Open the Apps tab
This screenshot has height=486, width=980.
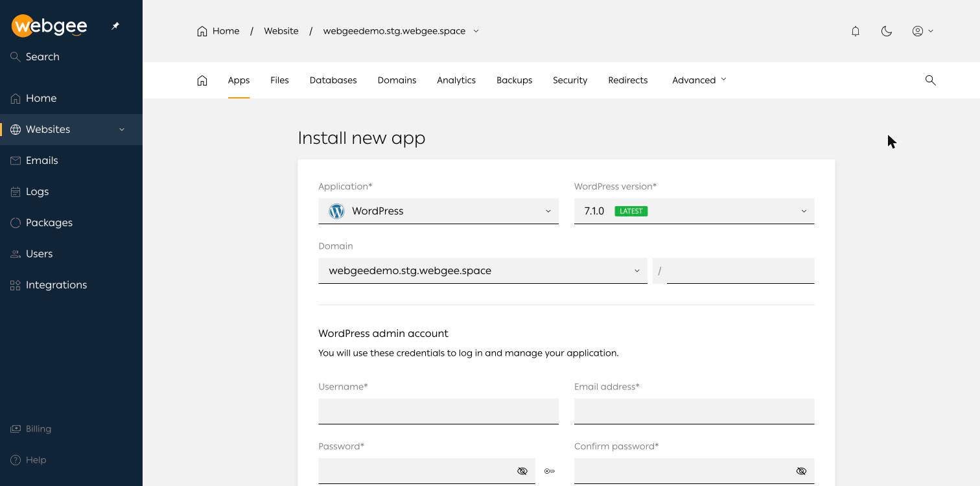pos(239,80)
